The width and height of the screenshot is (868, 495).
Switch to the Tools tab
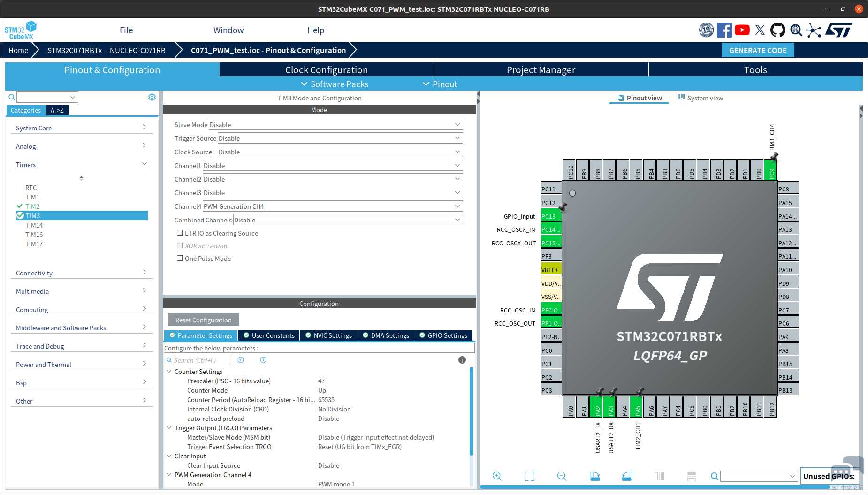pyautogui.click(x=755, y=69)
